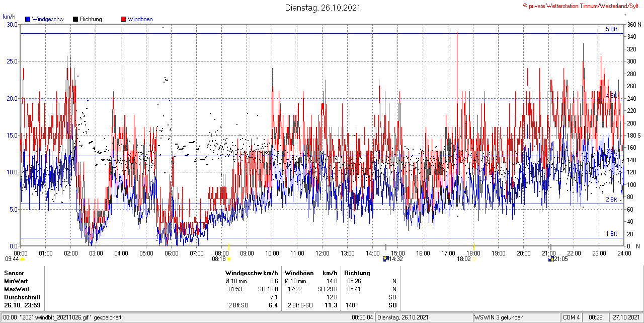
Task: Click the status bar "00:30:04" timer
Action: [362, 317]
